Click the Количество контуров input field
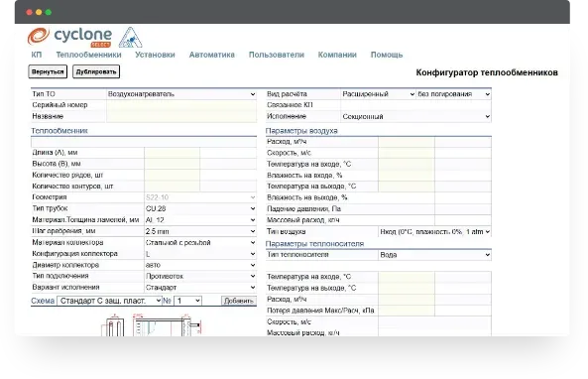 173,187
